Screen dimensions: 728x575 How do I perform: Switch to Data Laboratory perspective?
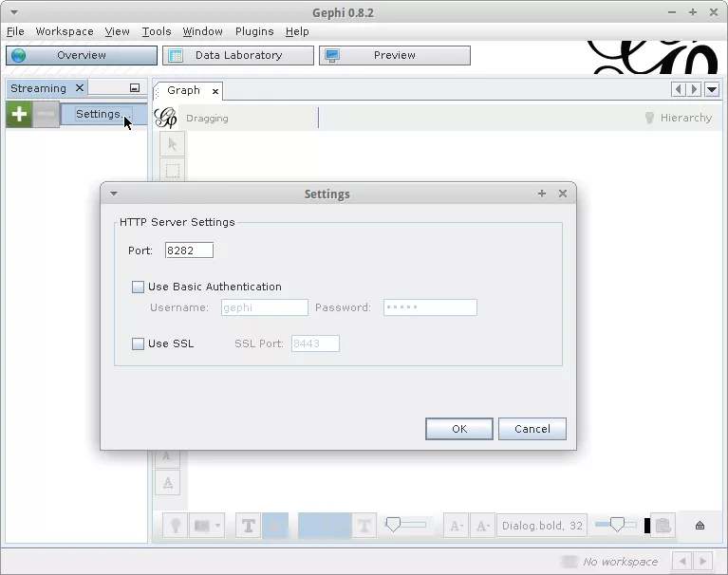[x=238, y=55]
